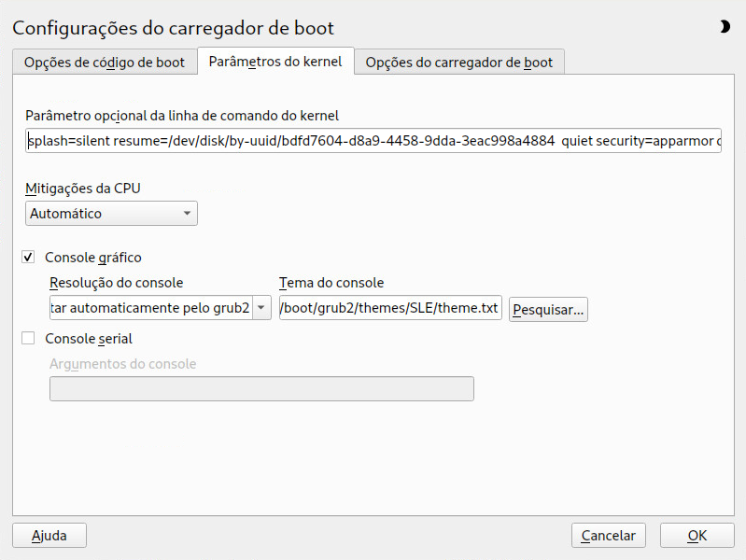Confirm with the OK button

[697, 536]
